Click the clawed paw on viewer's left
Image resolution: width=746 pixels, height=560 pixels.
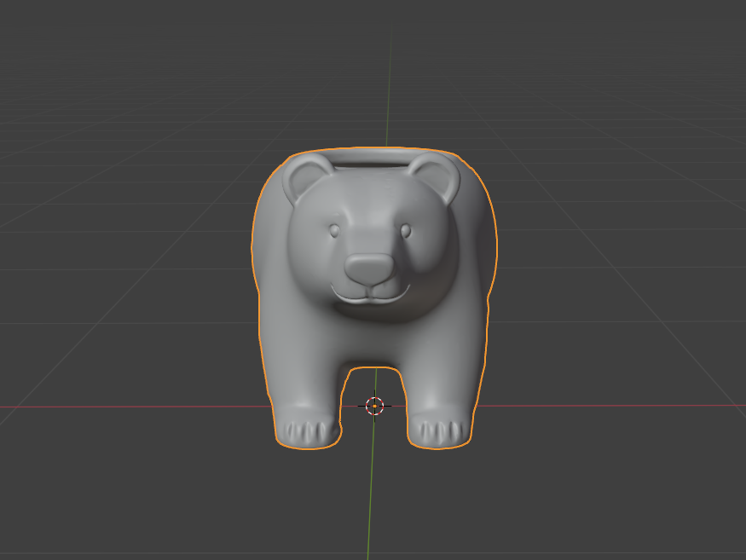(309, 430)
